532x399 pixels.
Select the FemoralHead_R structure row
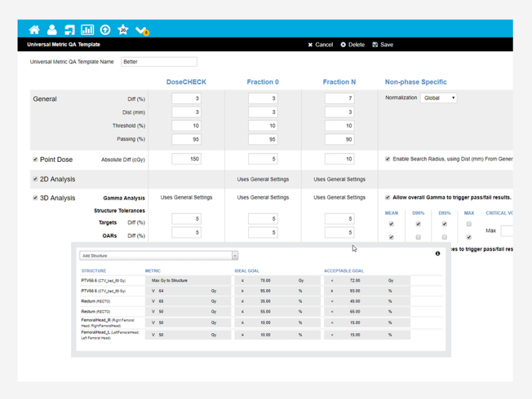[260, 322]
